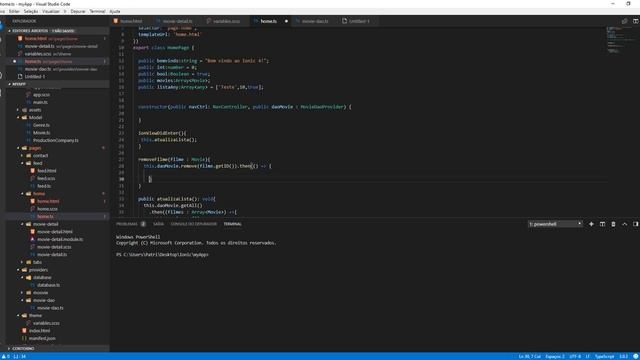This screenshot has height=360, width=640.
Task: Expand the Contorno outline section
Action: pyautogui.click(x=9, y=349)
